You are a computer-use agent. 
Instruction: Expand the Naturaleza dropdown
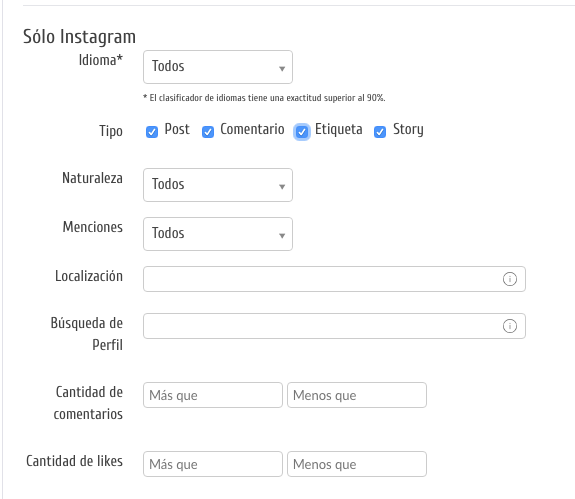point(218,185)
